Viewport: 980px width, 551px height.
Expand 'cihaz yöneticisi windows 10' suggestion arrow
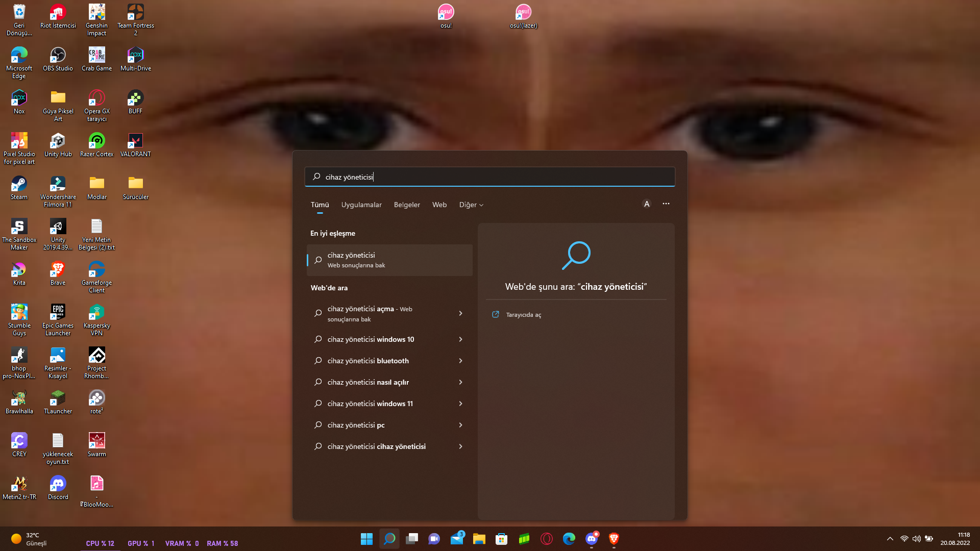point(460,339)
